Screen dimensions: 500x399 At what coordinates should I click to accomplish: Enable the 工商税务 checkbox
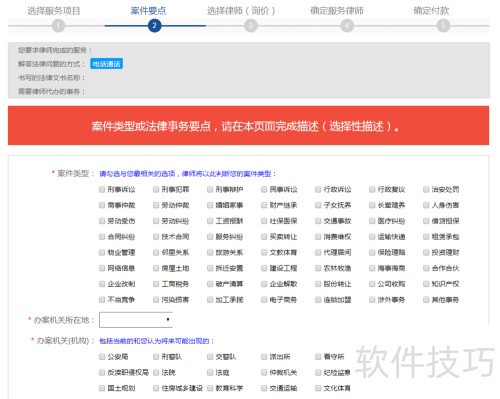click(x=156, y=284)
